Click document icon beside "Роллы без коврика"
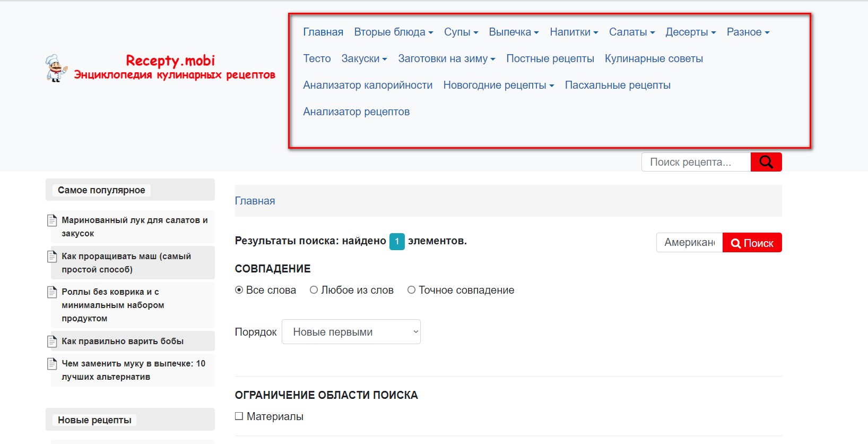The image size is (868, 444). tap(52, 292)
